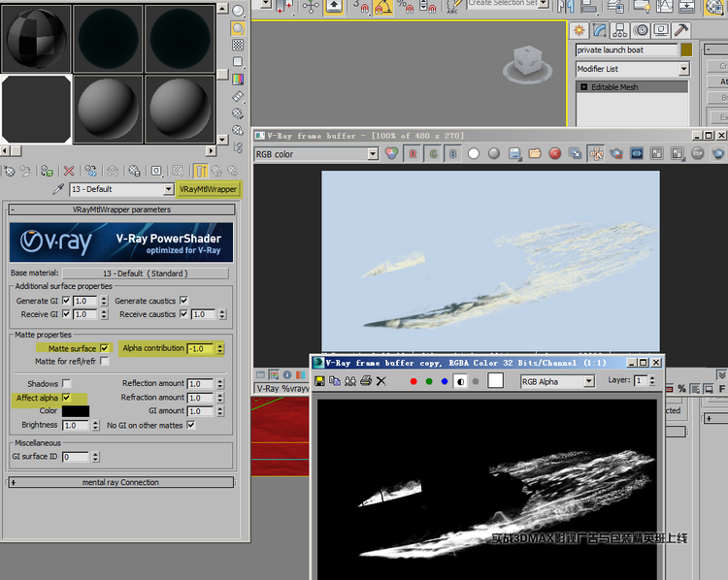Pick material from object with eyedropper
Screen dimensions: 728x580
click(x=58, y=189)
